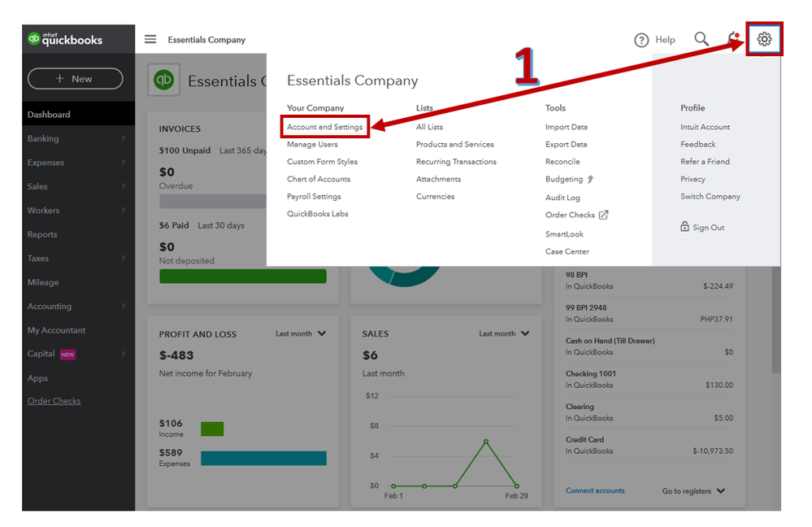This screenshot has width=812, height=527.
Task: Expand Sales sidebar chevron
Action: tap(124, 185)
